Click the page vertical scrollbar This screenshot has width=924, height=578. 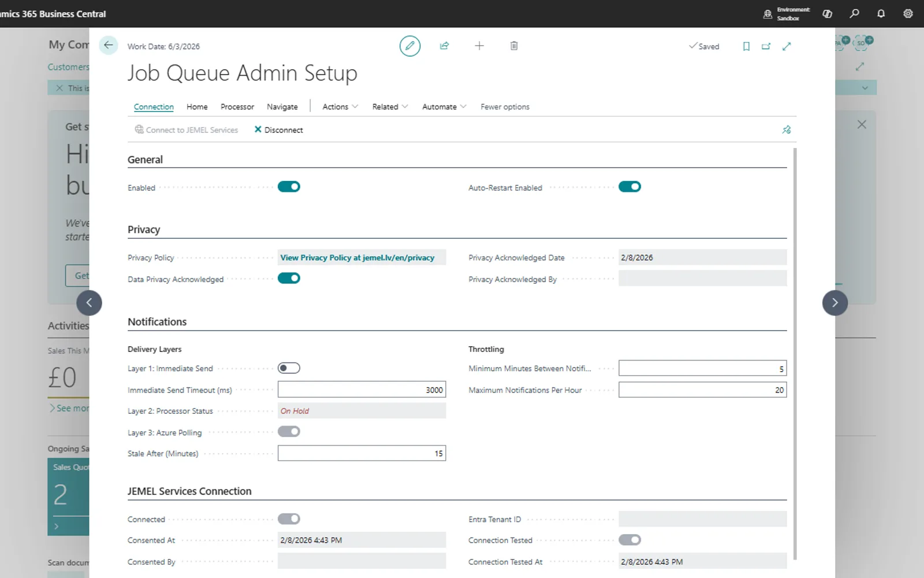click(795, 354)
